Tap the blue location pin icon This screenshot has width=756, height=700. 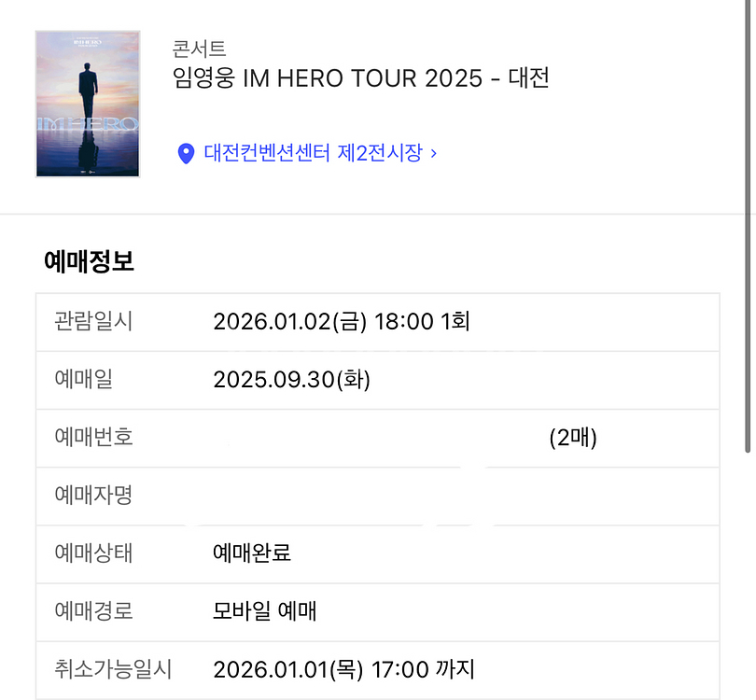186,152
